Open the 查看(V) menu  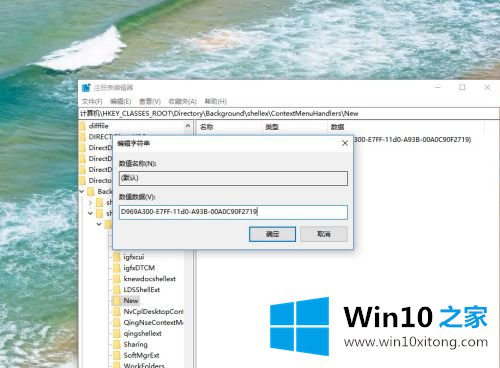[x=150, y=101]
